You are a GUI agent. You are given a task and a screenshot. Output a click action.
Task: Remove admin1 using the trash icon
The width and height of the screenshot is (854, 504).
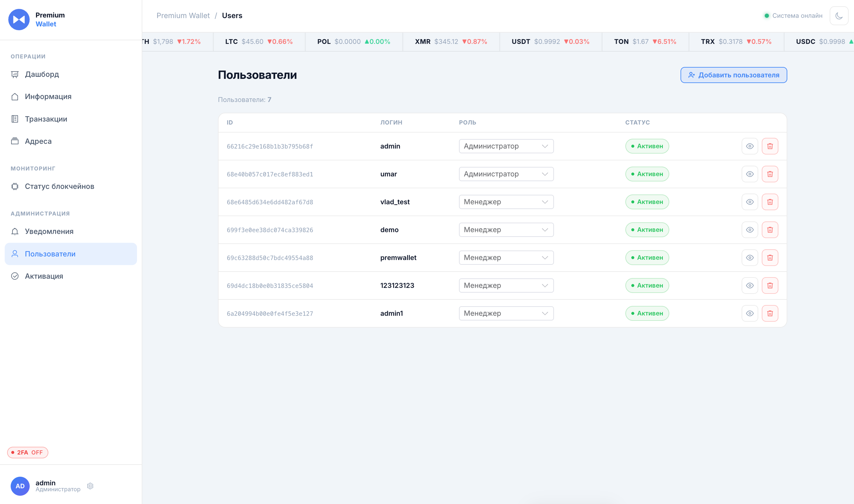770,313
